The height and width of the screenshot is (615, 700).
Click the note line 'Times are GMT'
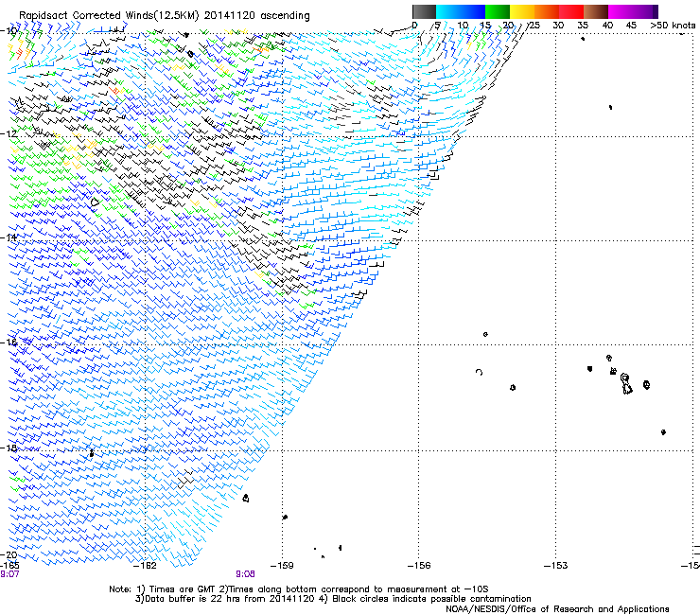click(x=182, y=589)
